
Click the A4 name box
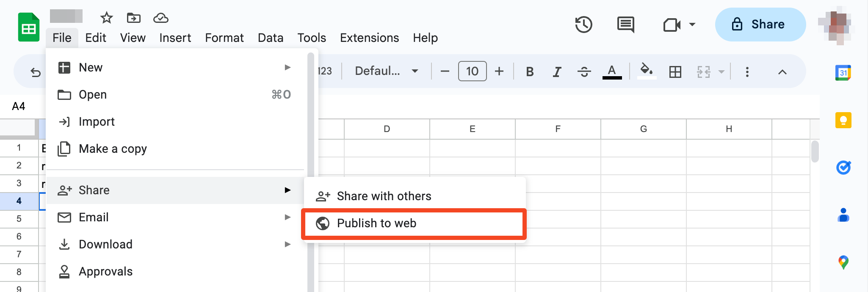tap(19, 106)
